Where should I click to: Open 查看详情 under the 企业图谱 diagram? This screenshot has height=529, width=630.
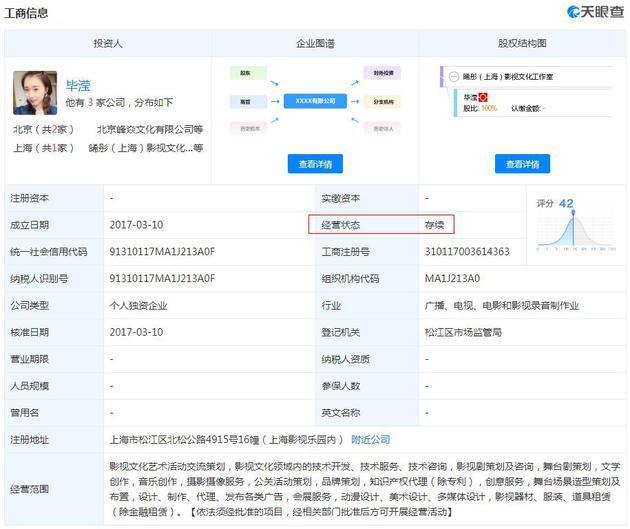click(x=315, y=164)
